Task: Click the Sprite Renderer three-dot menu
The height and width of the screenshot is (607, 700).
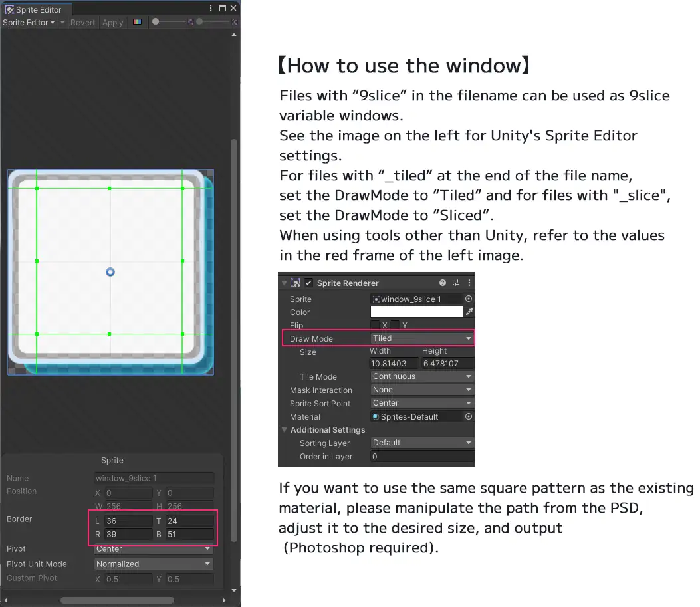Action: pyautogui.click(x=469, y=283)
